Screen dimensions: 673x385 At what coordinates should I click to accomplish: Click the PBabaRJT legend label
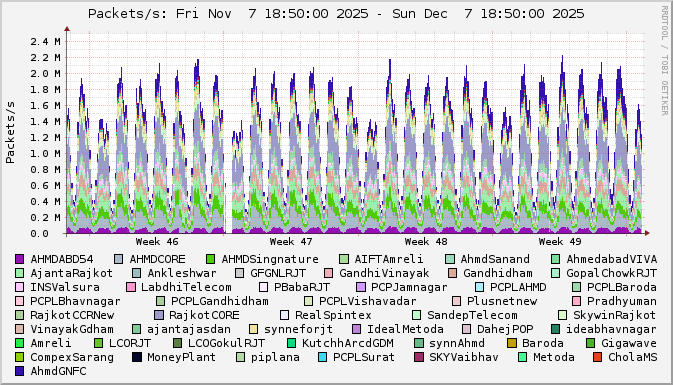click(x=302, y=287)
